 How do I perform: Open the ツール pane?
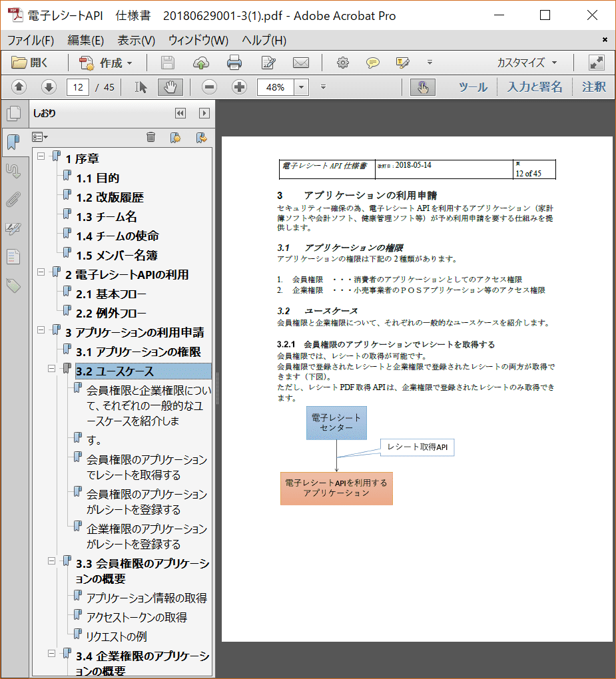[x=473, y=87]
